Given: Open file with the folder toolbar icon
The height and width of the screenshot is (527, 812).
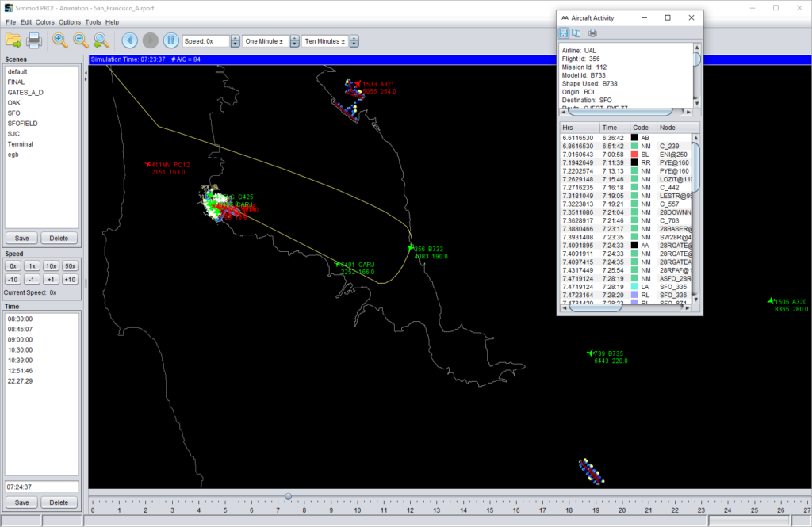Looking at the screenshot, I should [13, 40].
